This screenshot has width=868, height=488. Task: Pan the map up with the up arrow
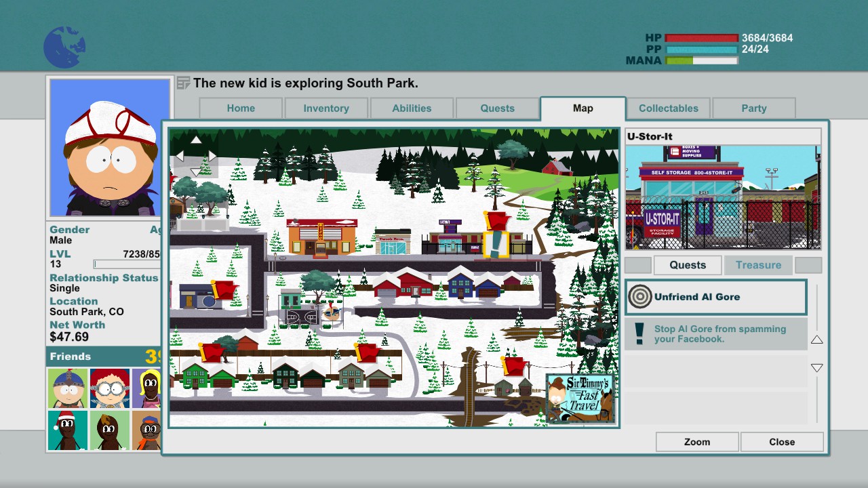[x=196, y=140]
